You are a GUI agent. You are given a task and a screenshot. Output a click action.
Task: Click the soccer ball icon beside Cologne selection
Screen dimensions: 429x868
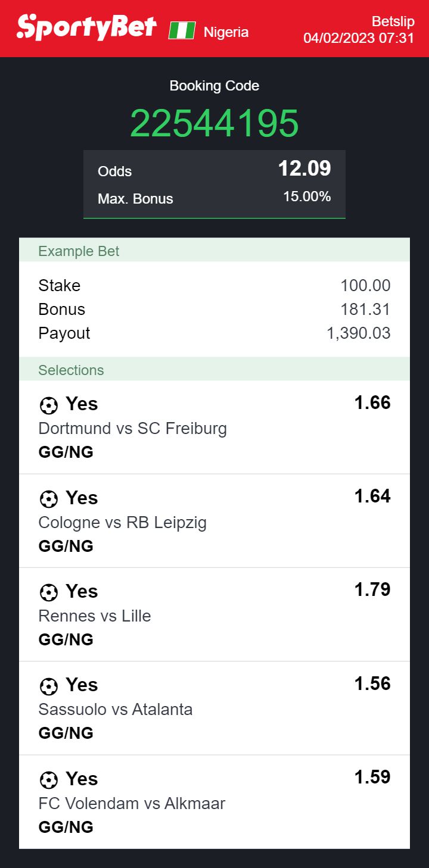tap(48, 499)
